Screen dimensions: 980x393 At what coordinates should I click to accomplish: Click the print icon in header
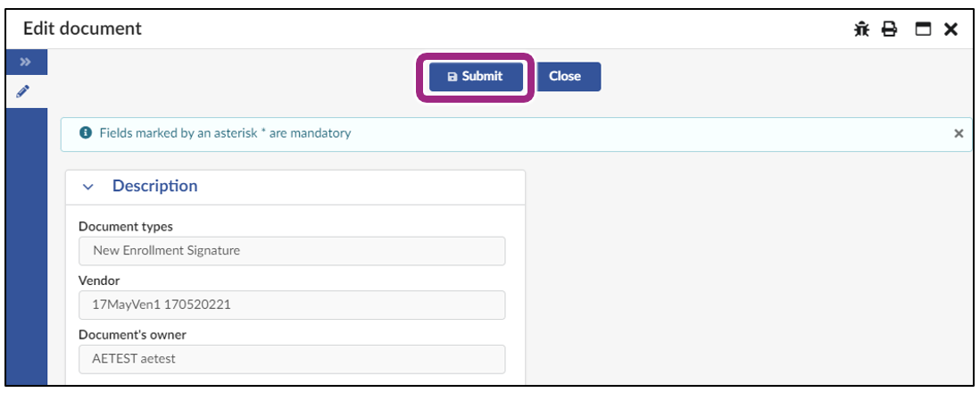pos(889,29)
